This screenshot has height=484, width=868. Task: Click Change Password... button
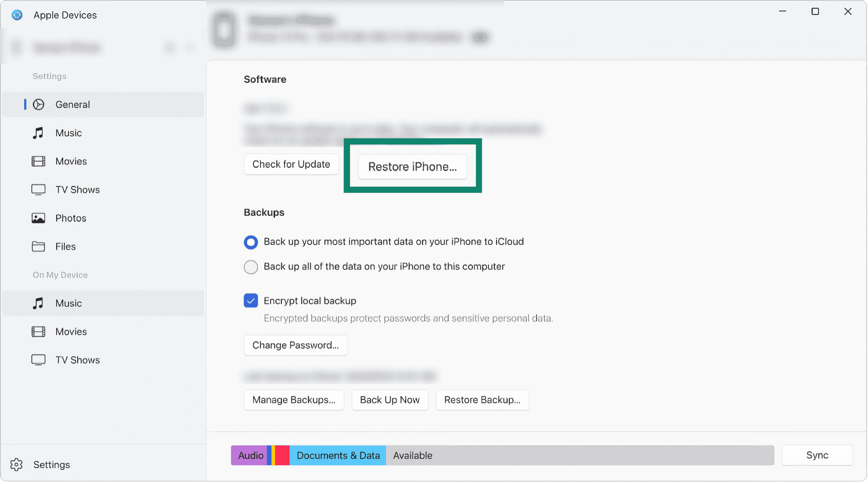[296, 345]
